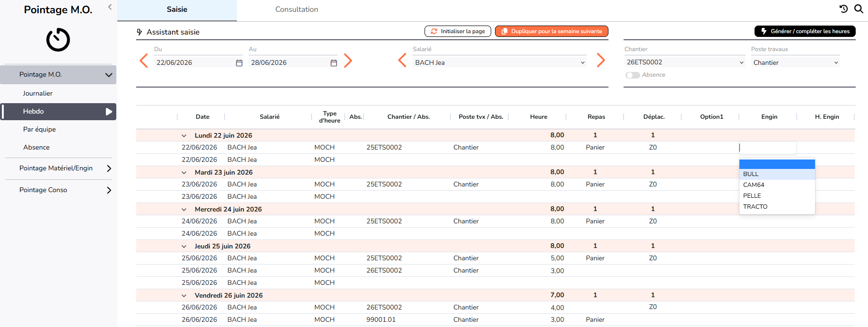Click 3,00 hours on 25/06/2026 row
This screenshot has height=327, width=868.
[x=557, y=271]
